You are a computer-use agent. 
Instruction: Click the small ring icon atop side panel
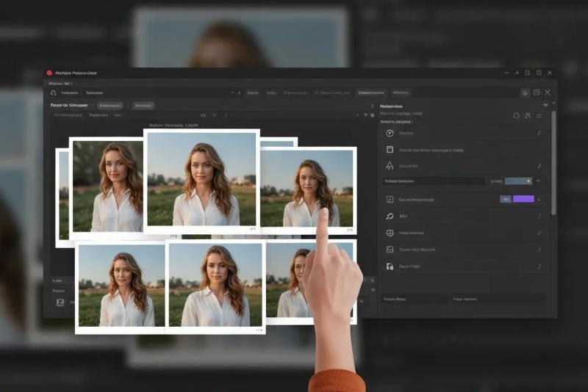tap(539, 116)
